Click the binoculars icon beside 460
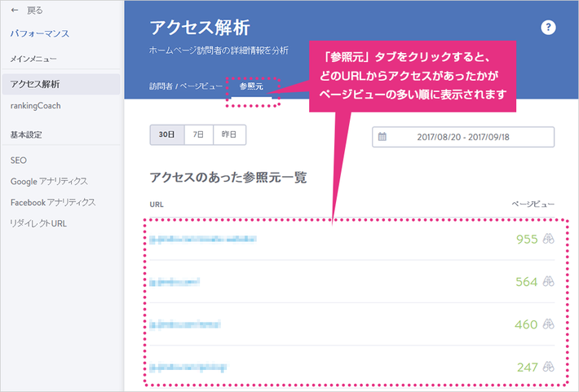 pos(548,324)
